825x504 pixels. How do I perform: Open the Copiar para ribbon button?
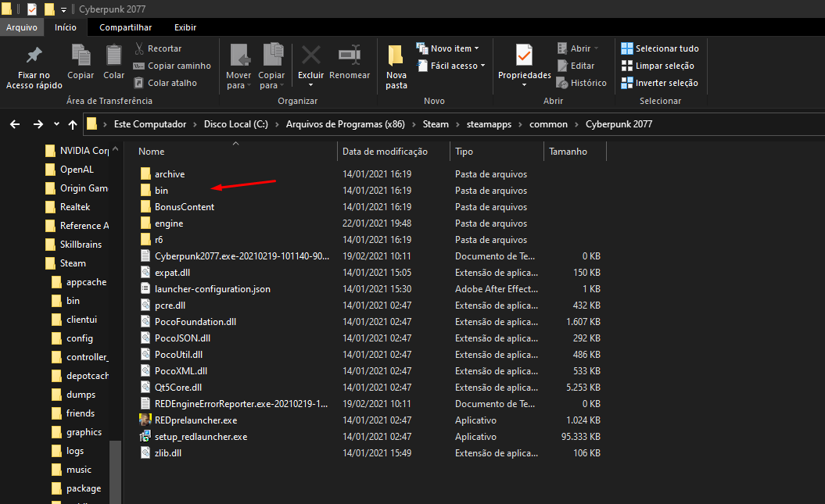(x=271, y=66)
